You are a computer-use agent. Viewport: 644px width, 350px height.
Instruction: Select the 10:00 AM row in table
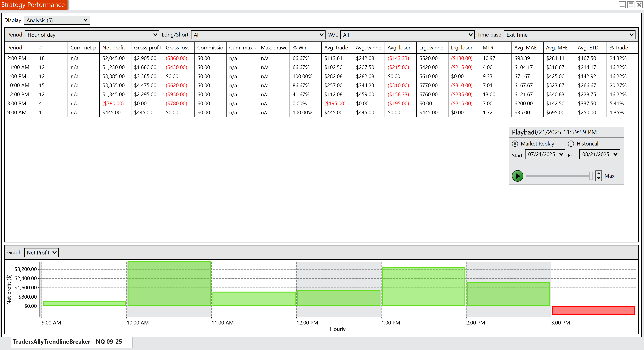pos(18,85)
